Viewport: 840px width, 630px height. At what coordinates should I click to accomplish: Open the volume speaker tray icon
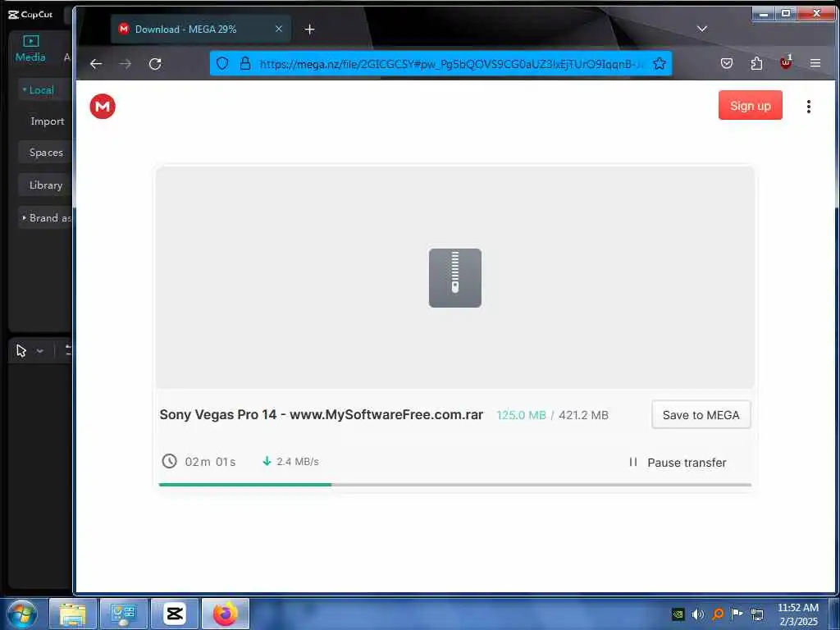pyautogui.click(x=697, y=614)
